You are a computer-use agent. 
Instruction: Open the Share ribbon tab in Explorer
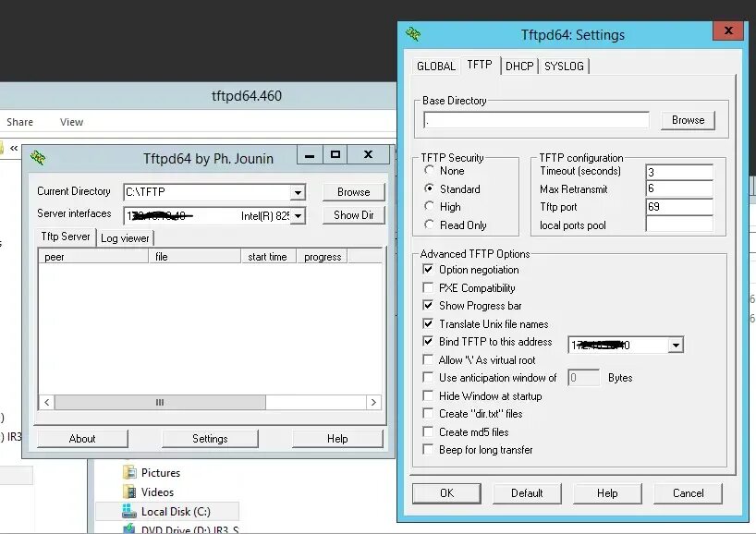(x=19, y=122)
